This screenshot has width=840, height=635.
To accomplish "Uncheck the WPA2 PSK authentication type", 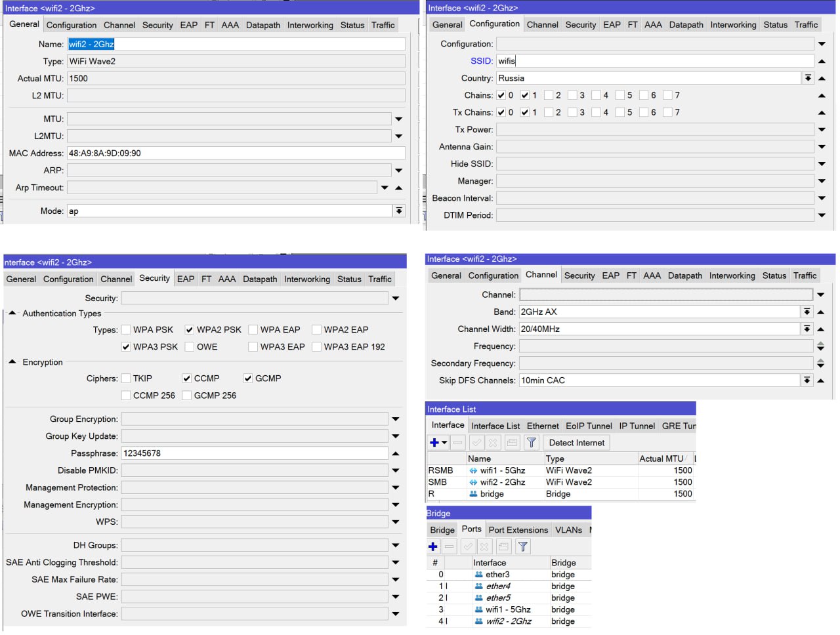I will tap(189, 330).
